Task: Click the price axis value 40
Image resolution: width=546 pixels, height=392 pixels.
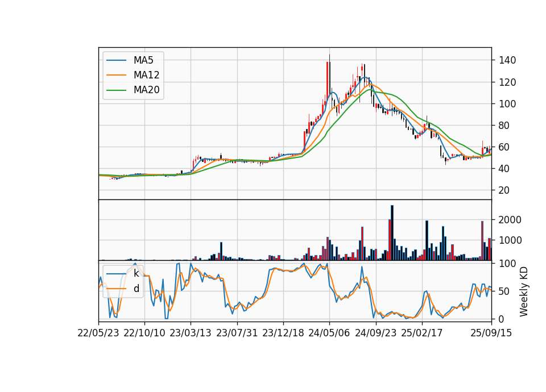Action: (x=504, y=169)
